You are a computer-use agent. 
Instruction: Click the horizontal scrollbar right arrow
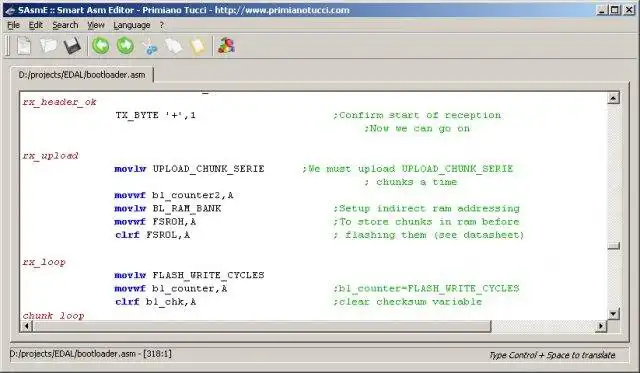pyautogui.click(x=601, y=326)
